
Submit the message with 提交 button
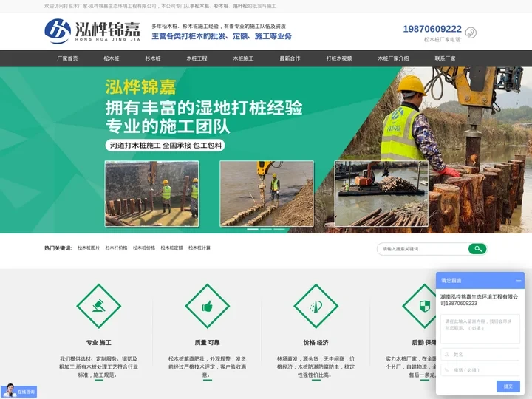508,386
